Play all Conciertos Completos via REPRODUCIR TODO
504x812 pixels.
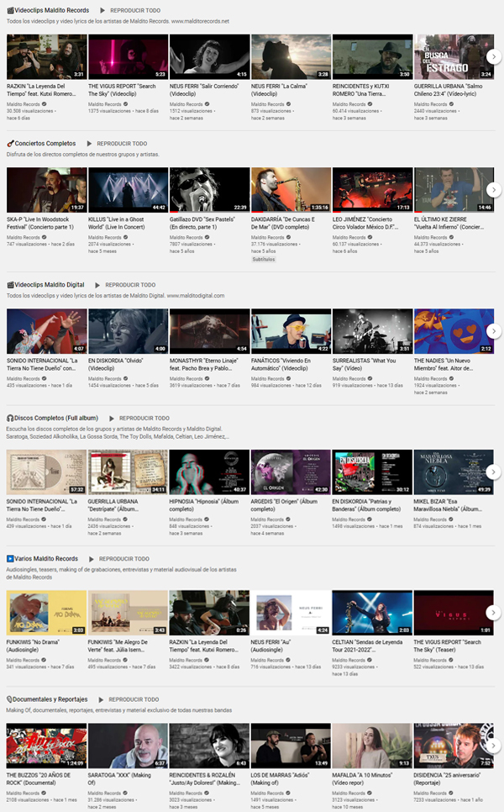tap(122, 144)
